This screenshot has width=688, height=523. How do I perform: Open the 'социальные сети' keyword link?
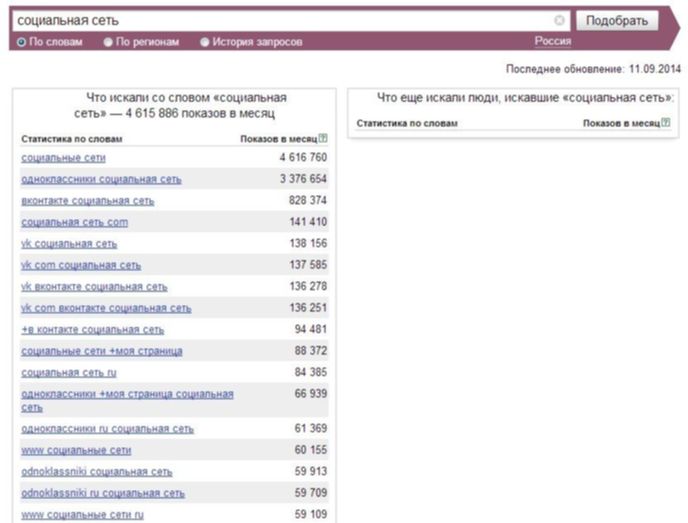click(x=64, y=158)
